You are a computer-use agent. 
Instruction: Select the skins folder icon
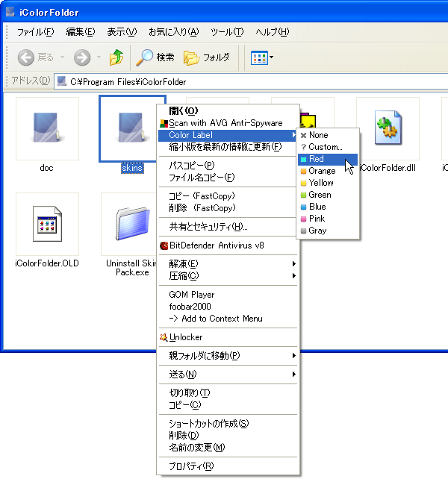tap(132, 128)
